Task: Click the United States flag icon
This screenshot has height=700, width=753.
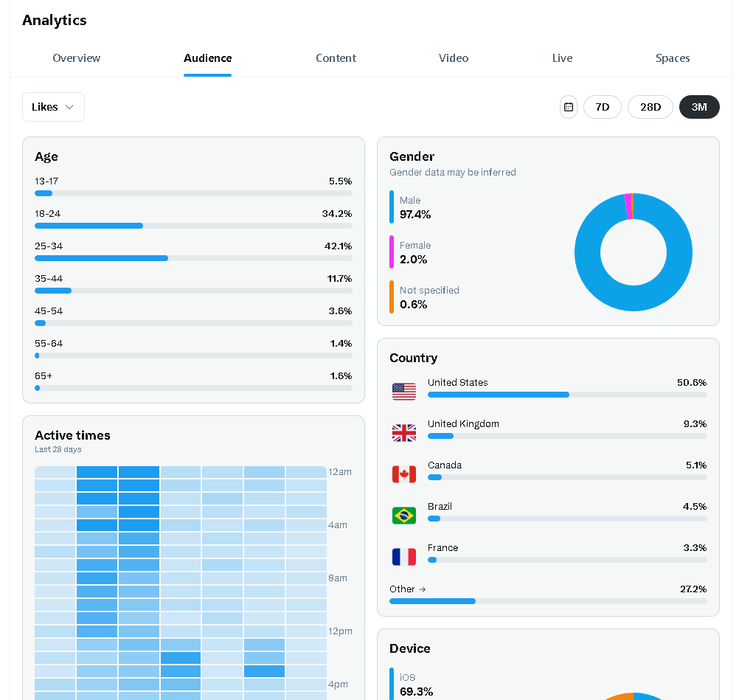Action: pos(404,392)
